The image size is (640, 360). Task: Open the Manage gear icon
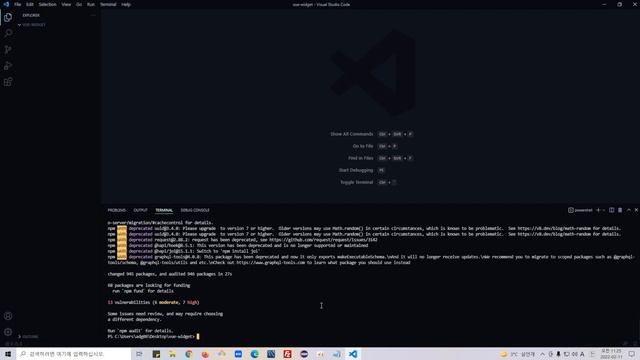click(8, 332)
